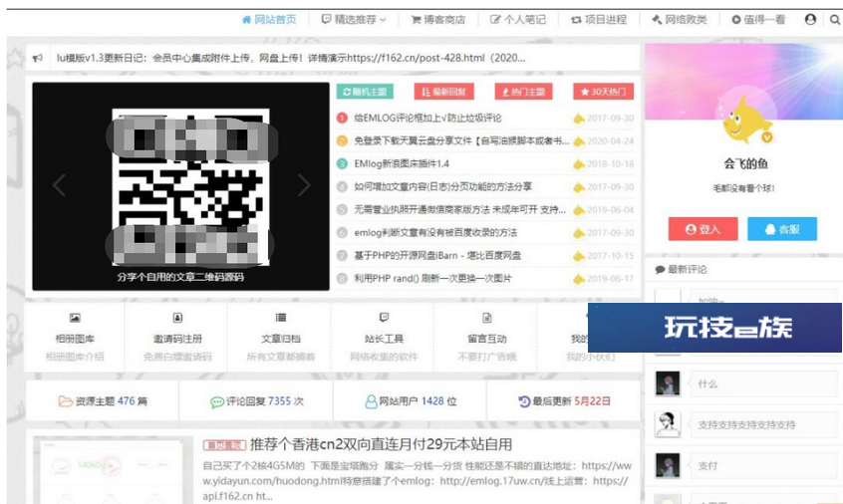Open 项目进程 menu item
Image resolution: width=843 pixels, height=504 pixels.
(599, 20)
